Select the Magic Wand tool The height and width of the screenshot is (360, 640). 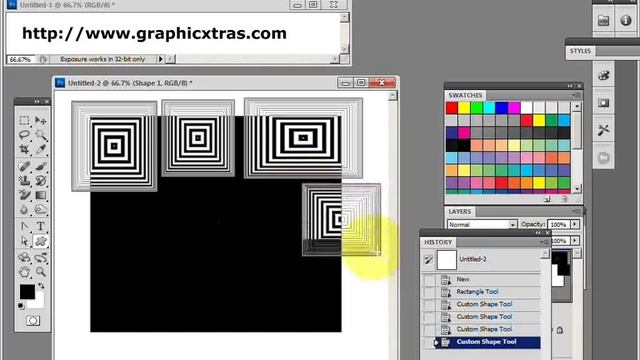pyautogui.click(x=40, y=134)
